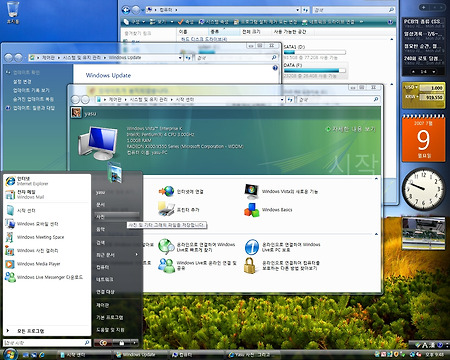This screenshot has height=360, width=450.
Task: Collapse the second Welcome Center section arrow
Action: pyautogui.click(x=376, y=234)
